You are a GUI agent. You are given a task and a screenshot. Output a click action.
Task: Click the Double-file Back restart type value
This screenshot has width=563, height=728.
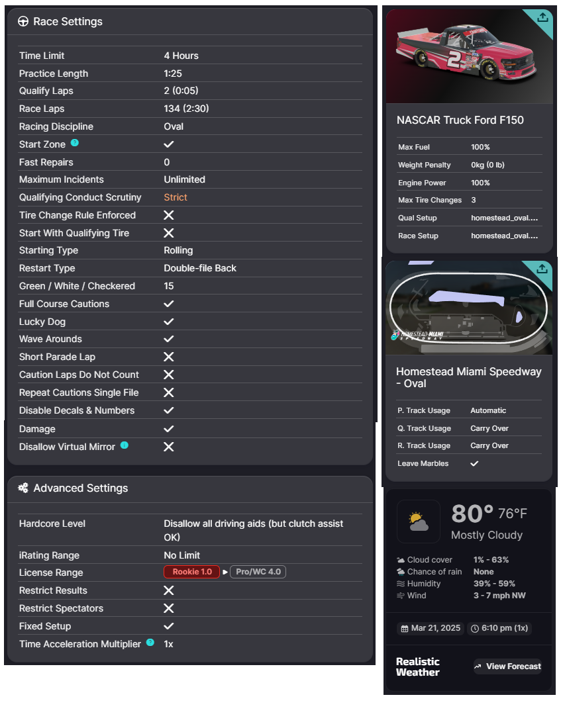pos(200,268)
